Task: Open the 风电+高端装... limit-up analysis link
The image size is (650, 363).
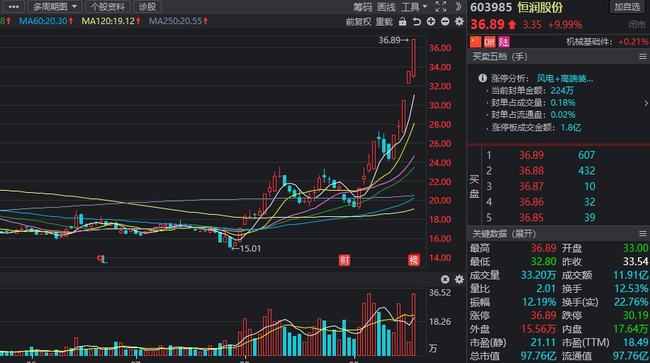Action: pyautogui.click(x=565, y=78)
